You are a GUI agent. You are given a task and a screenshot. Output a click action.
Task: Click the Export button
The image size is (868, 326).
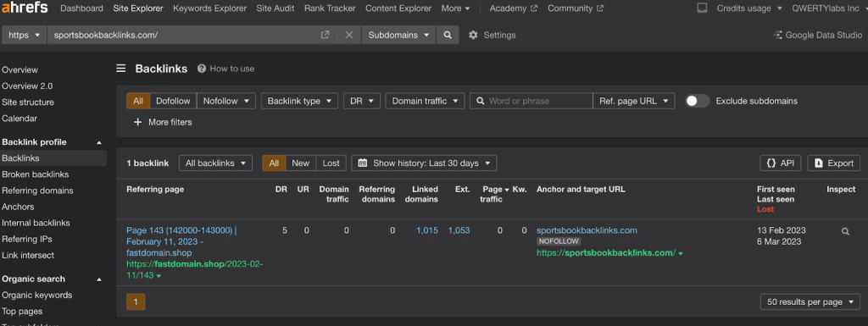834,163
